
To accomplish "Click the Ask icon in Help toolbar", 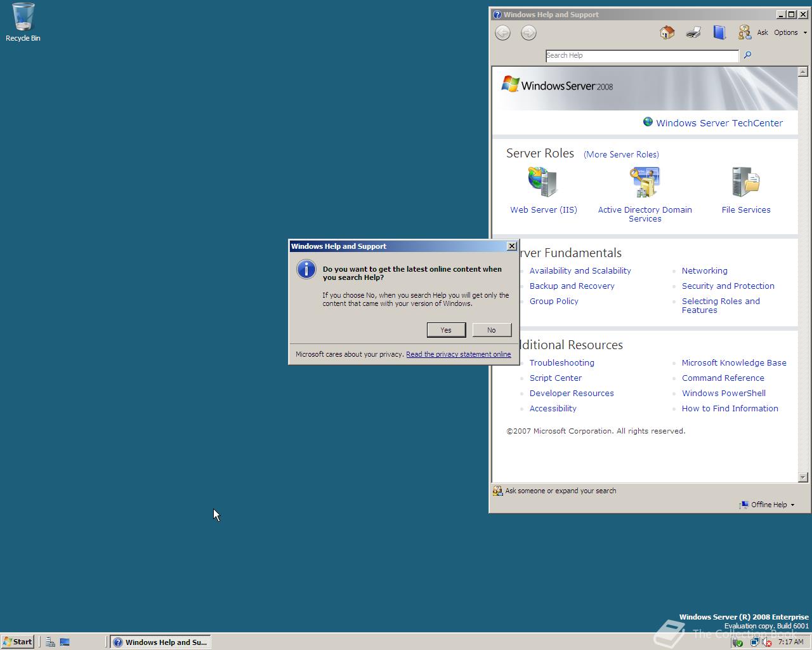I will click(745, 32).
